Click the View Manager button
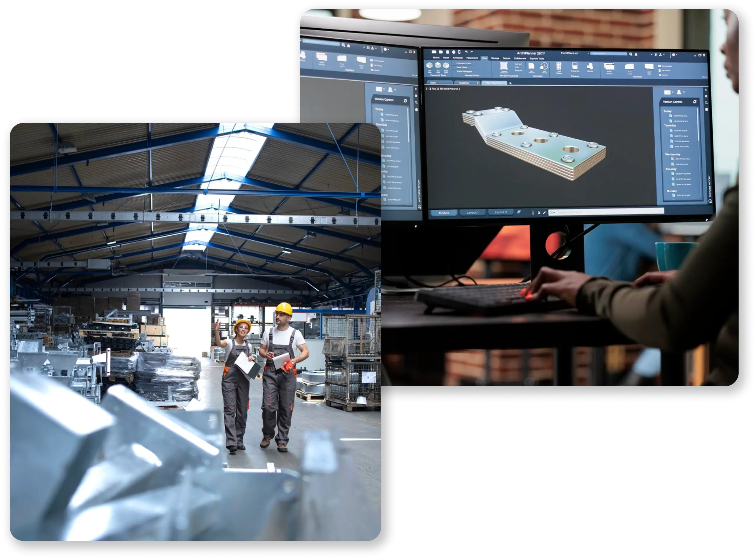756x559 pixels. [x=464, y=71]
